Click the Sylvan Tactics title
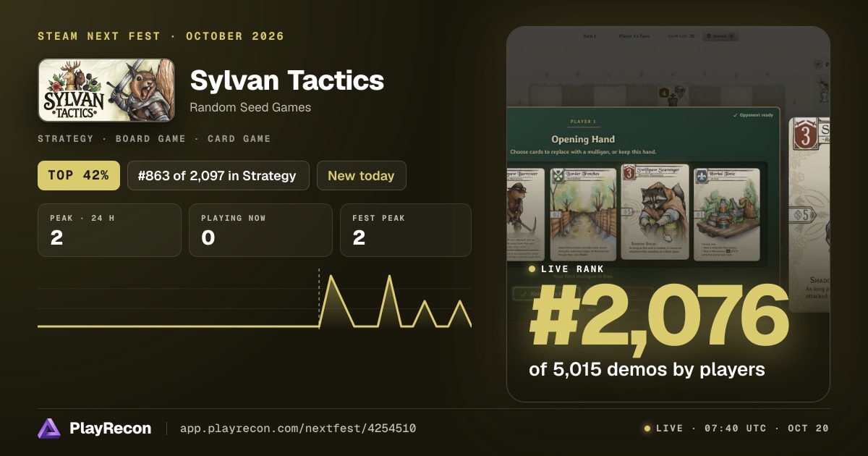The image size is (868, 456). coord(286,80)
